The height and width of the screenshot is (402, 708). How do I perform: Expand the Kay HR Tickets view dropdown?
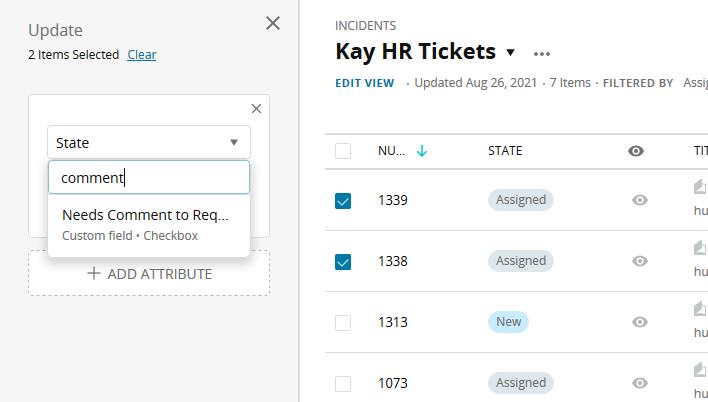tap(510, 52)
